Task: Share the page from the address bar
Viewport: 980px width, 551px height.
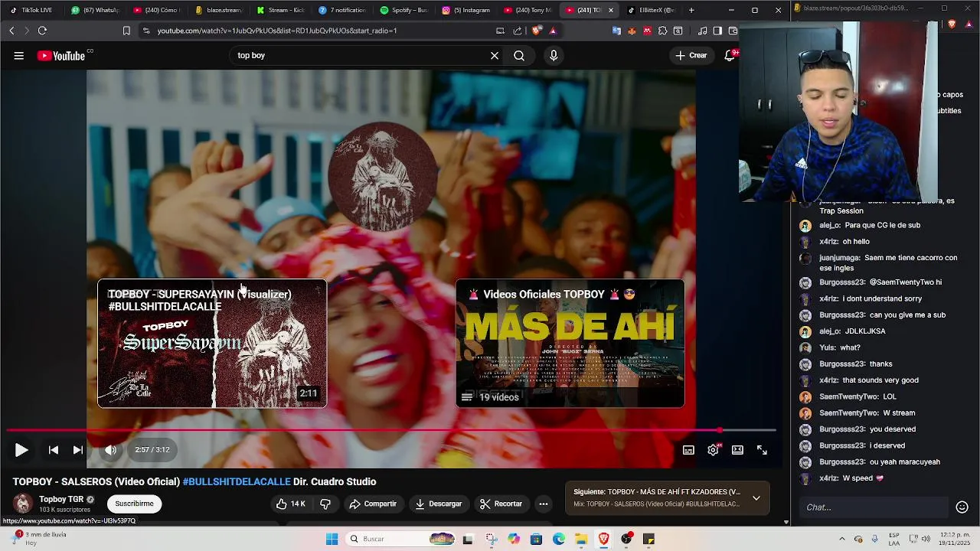Action: pyautogui.click(x=518, y=31)
